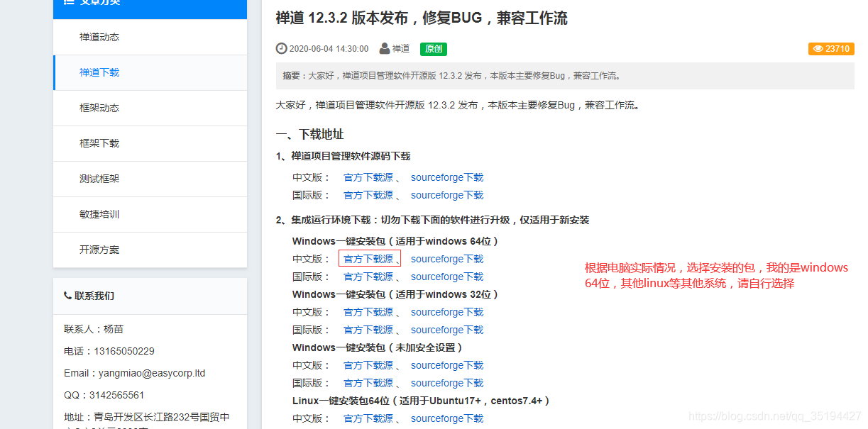
Task: Click the author name 禅道
Action: [401, 49]
